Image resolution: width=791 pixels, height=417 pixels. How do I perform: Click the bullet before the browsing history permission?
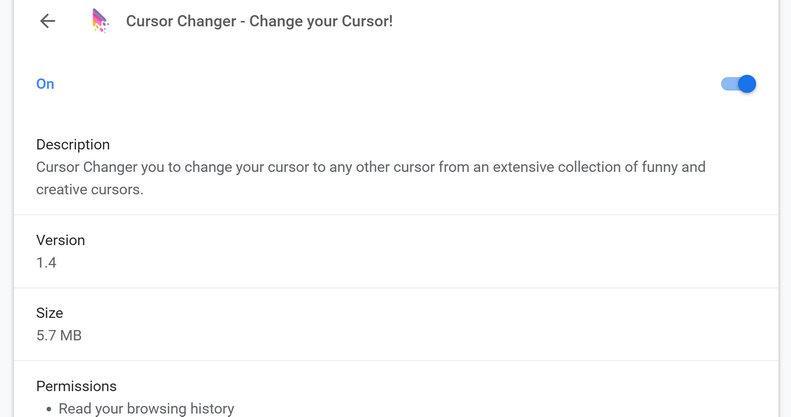point(49,409)
